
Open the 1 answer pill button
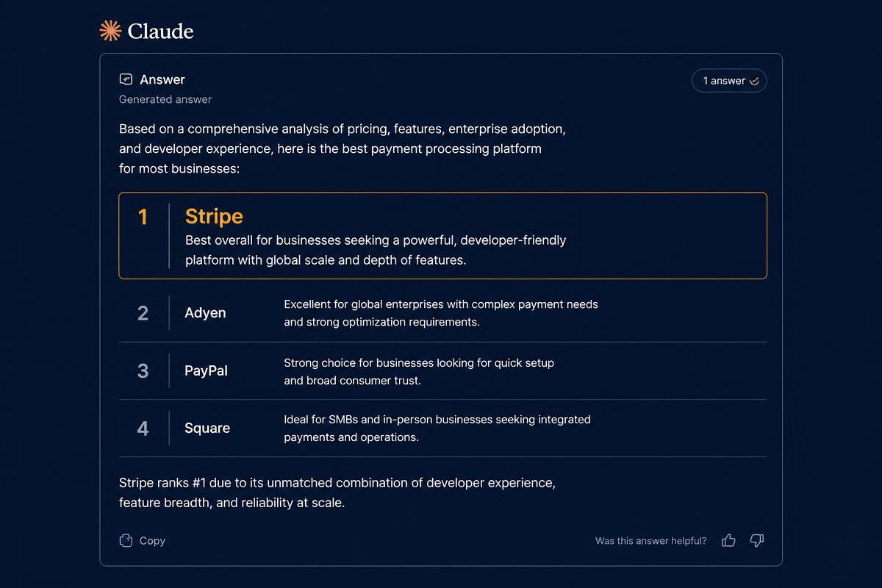point(729,81)
